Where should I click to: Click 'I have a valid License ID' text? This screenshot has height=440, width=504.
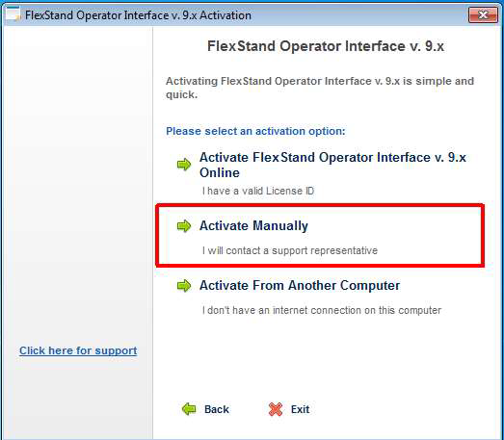(258, 191)
